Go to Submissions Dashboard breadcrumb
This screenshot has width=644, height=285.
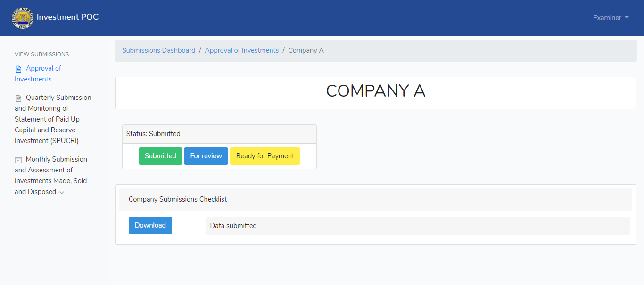158,50
